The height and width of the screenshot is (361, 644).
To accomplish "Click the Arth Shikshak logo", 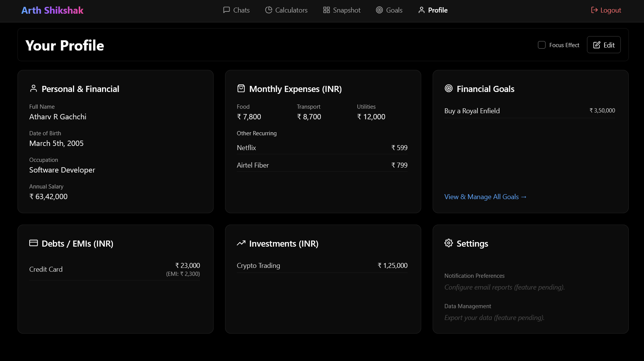I will [52, 10].
